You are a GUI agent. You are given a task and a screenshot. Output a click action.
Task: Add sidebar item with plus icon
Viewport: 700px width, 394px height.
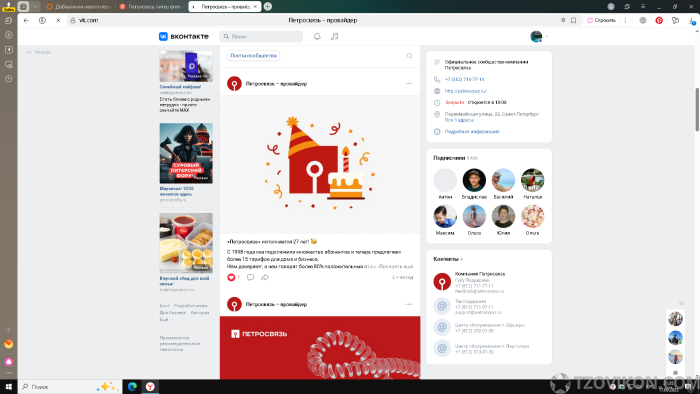(x=8, y=330)
